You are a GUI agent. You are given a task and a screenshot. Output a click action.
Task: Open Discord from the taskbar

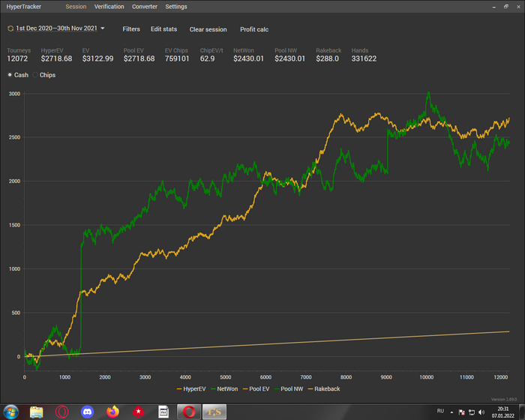(88, 412)
